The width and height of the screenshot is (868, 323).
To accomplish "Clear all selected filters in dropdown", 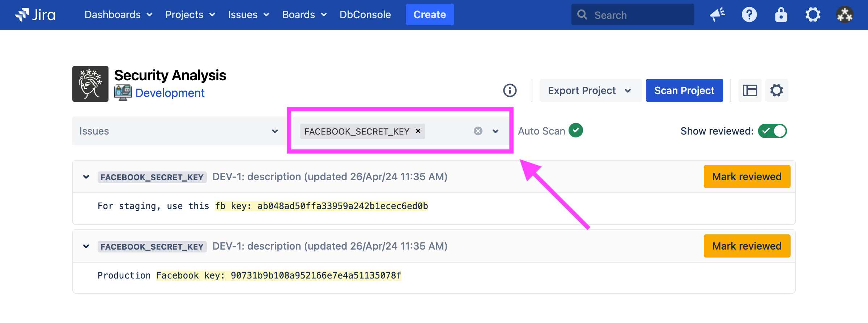I will (x=478, y=131).
